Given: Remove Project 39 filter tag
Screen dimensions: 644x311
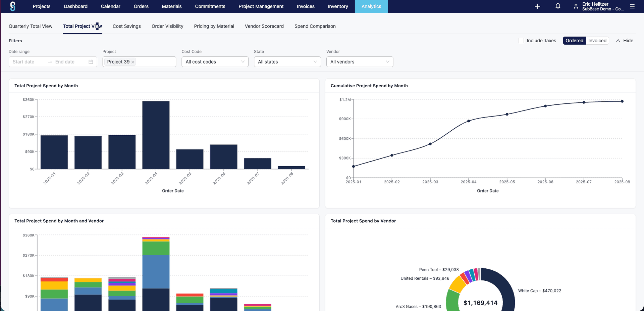Looking at the screenshot, I should click(133, 62).
